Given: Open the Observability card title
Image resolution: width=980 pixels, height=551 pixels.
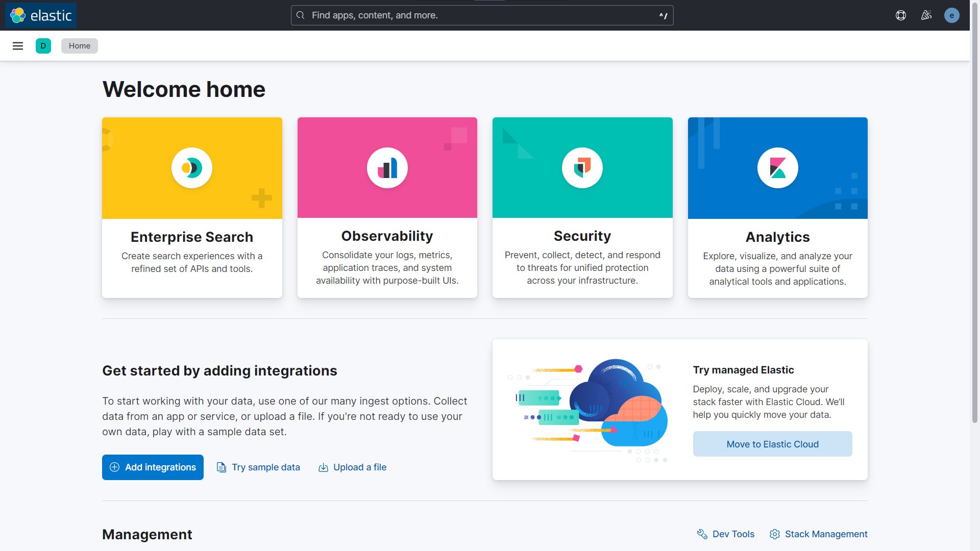Looking at the screenshot, I should pos(387,236).
